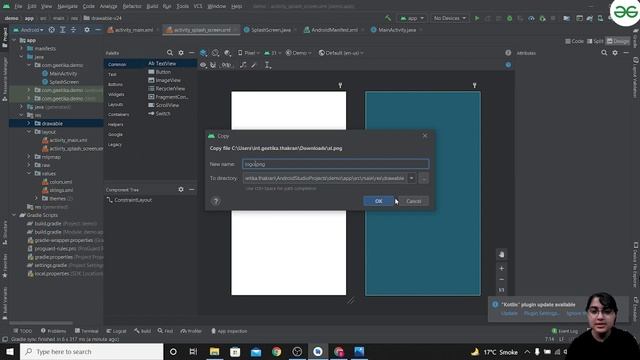The height and width of the screenshot is (360, 640).
Task: Close the Copy dialog
Action: tap(425, 136)
